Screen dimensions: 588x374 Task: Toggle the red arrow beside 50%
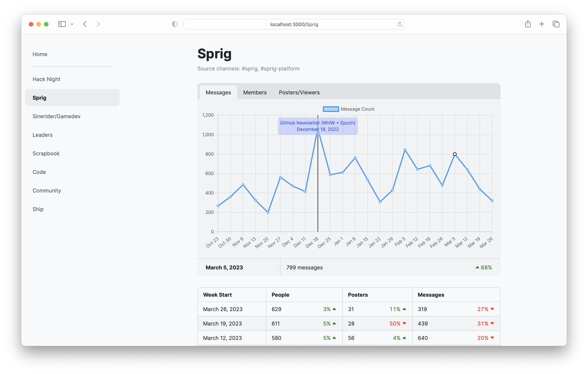(x=404, y=323)
